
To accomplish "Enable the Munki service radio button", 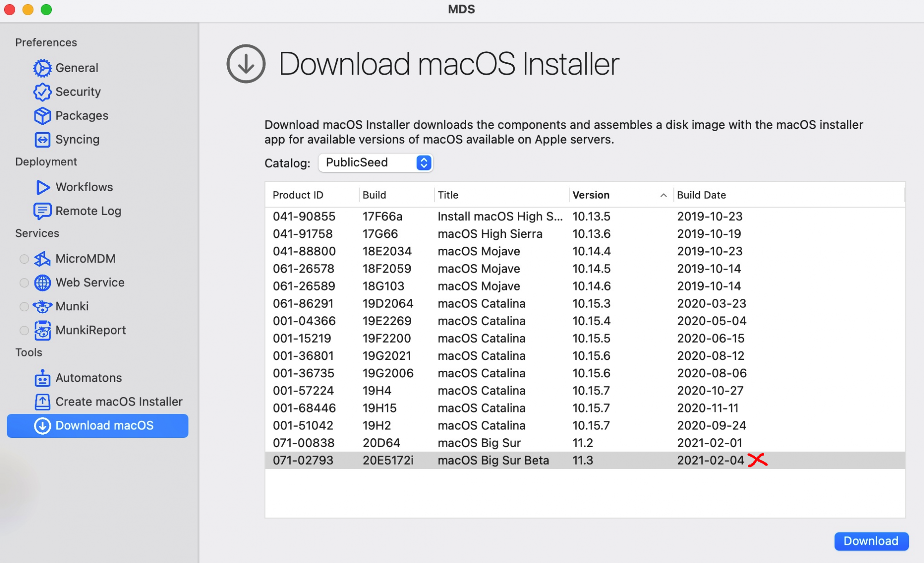I will click(x=24, y=307).
